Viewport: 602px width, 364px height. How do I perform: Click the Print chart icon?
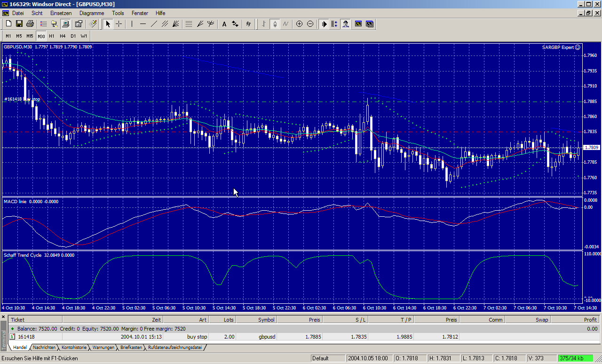[30, 24]
